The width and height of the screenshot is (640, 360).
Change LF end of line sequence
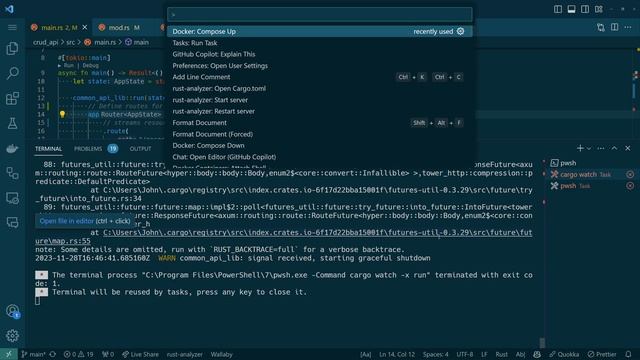click(484, 354)
